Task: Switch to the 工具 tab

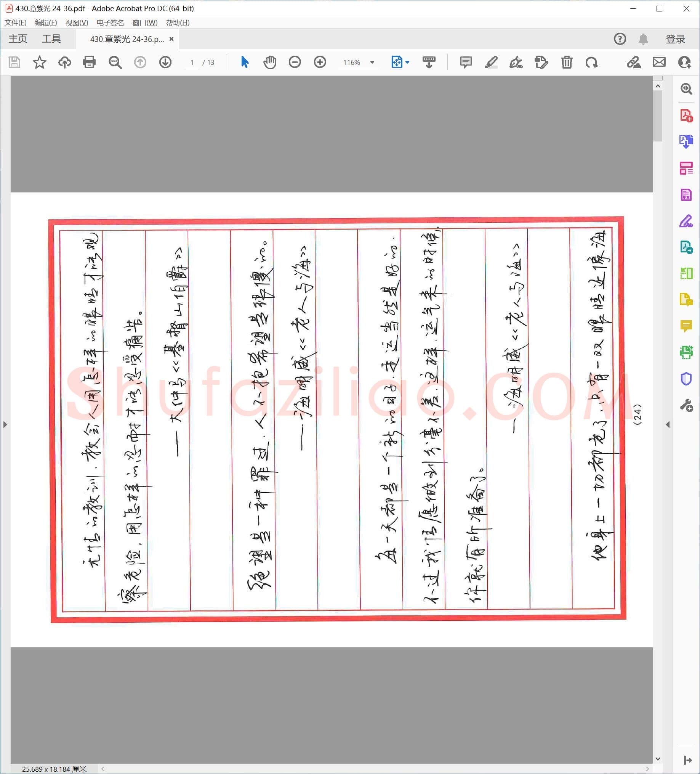Action: point(51,39)
